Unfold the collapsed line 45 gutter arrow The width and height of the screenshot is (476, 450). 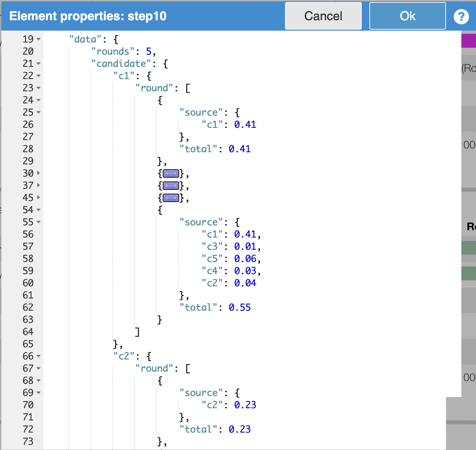(x=39, y=197)
